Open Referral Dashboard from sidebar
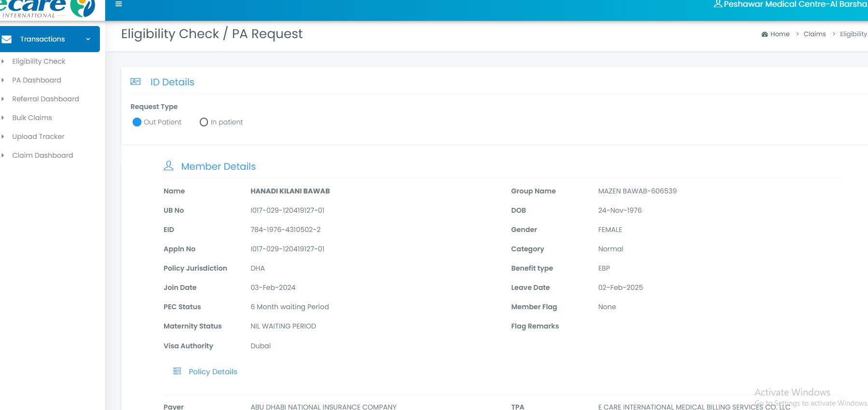This screenshot has width=868, height=410. coord(45,99)
